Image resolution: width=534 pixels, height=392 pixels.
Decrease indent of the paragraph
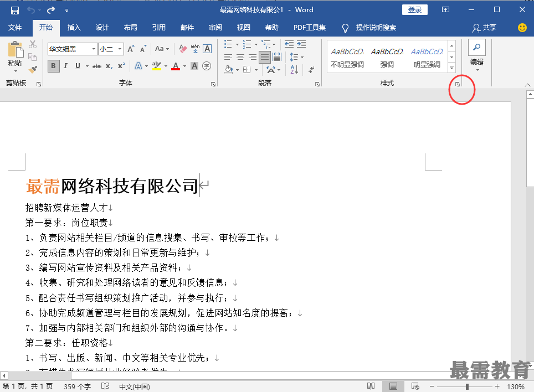[x=289, y=44]
